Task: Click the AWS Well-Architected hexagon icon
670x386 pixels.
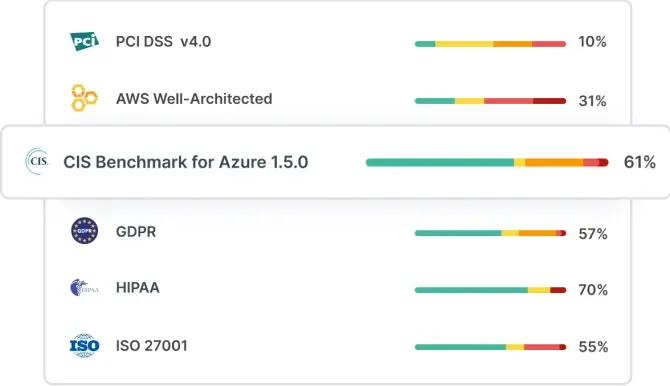Action: 84,98
